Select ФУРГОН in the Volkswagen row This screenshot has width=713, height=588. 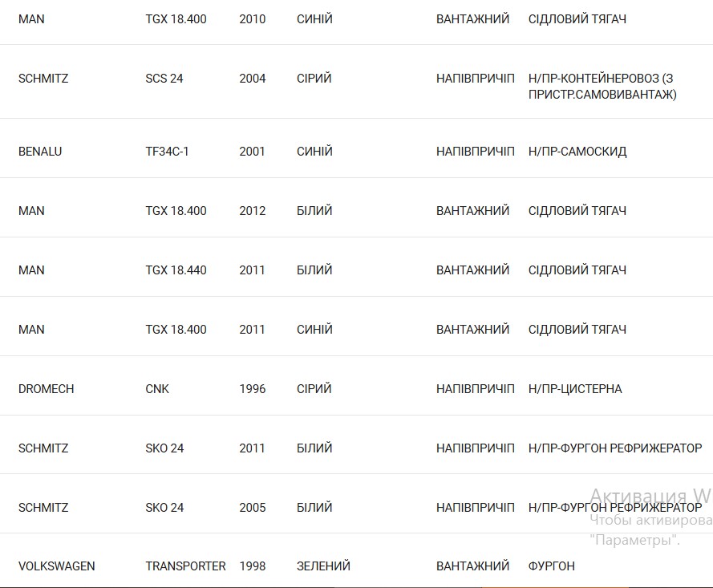552,566
